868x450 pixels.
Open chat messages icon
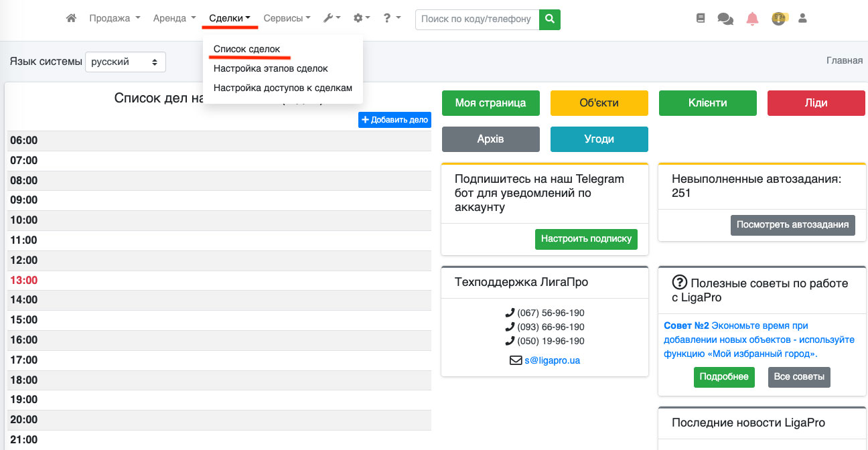(x=725, y=19)
